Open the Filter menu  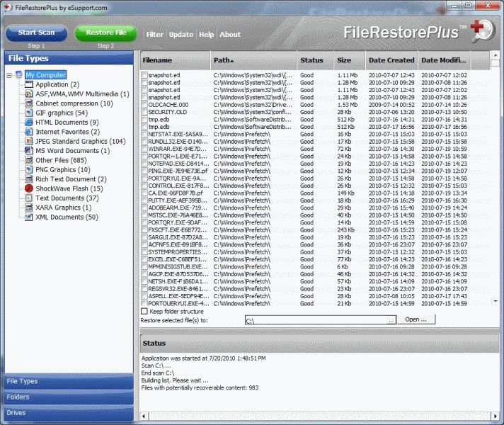[154, 34]
